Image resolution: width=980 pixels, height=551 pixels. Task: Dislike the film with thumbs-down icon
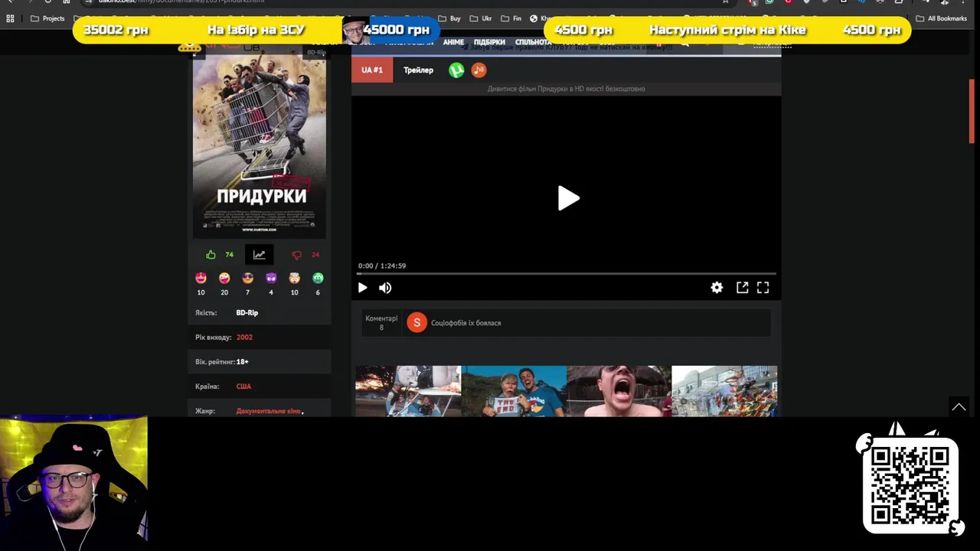pos(297,255)
